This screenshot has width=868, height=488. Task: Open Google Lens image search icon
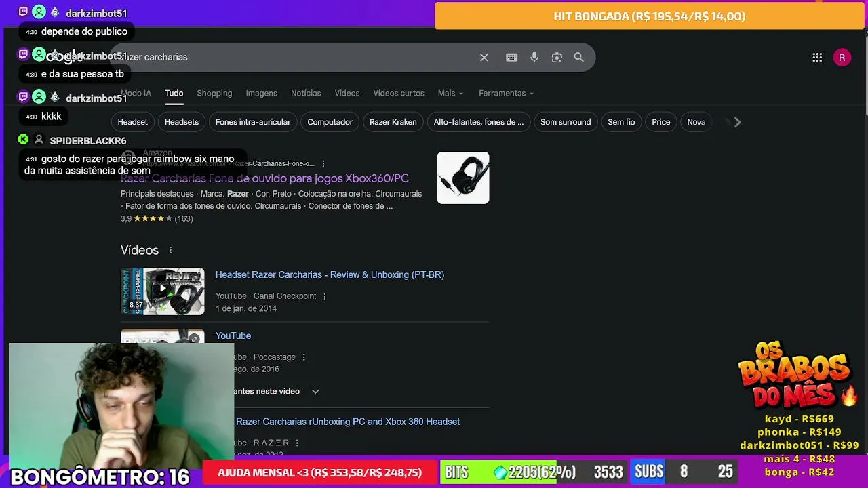(557, 58)
